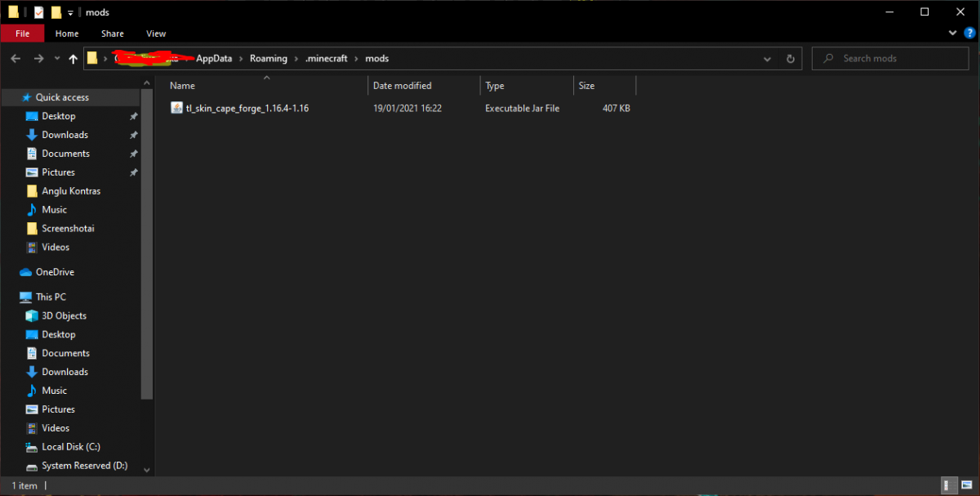Open Documents under This PC
The image size is (980, 496).
tap(65, 354)
